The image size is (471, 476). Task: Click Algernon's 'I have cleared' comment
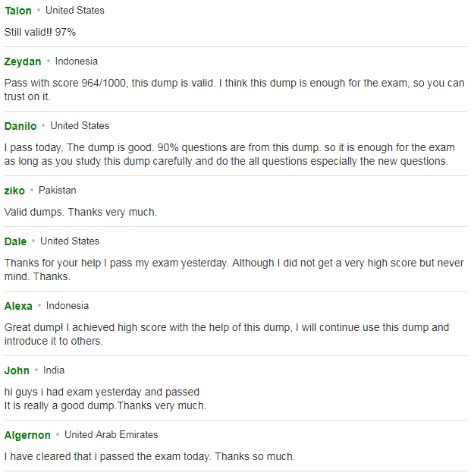(150, 456)
